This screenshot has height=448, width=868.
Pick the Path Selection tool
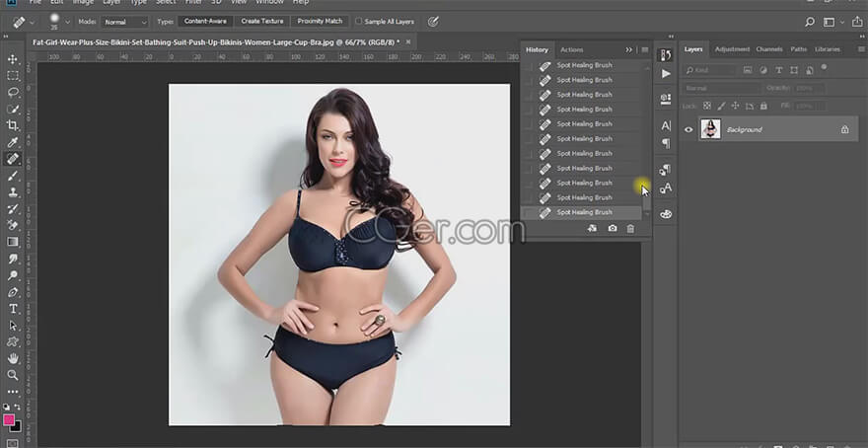[x=13, y=325]
